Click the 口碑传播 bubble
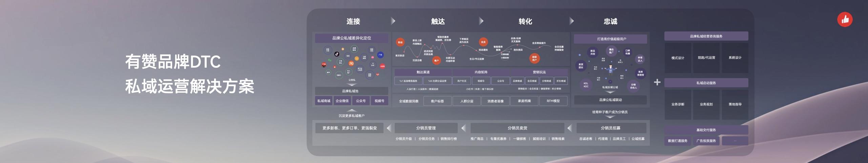Image resolution: width=868 pixels, height=163 pixels. tap(627, 52)
